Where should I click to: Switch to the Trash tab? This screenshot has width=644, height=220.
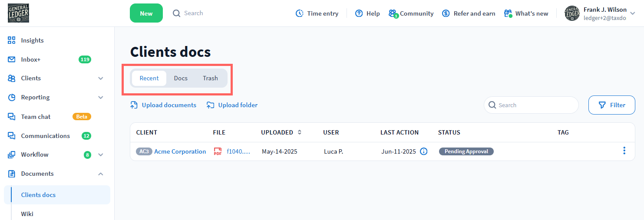(210, 79)
